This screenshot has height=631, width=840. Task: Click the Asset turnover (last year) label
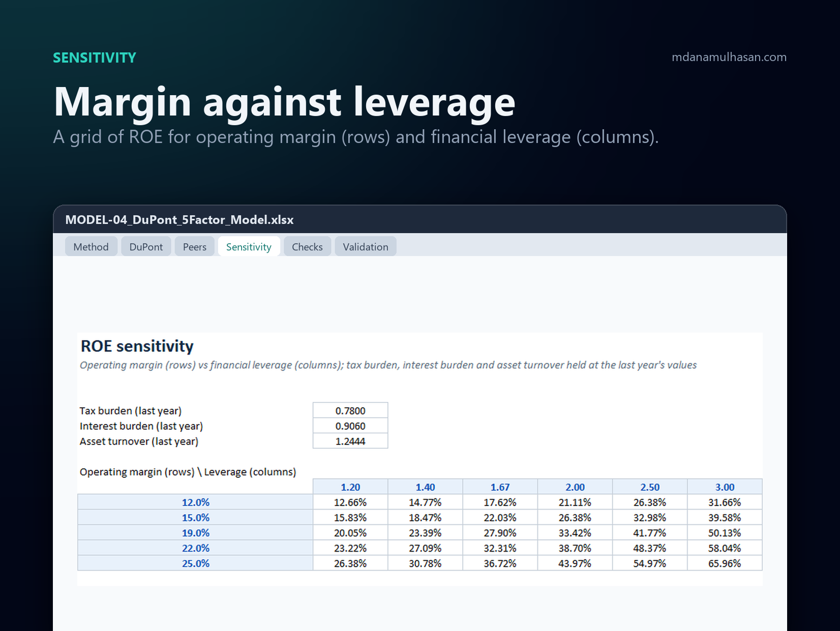[139, 441]
